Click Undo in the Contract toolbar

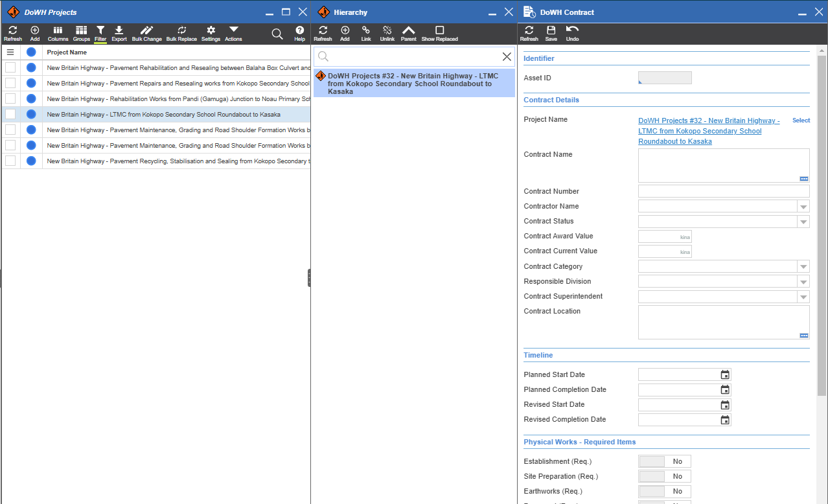pos(572,33)
